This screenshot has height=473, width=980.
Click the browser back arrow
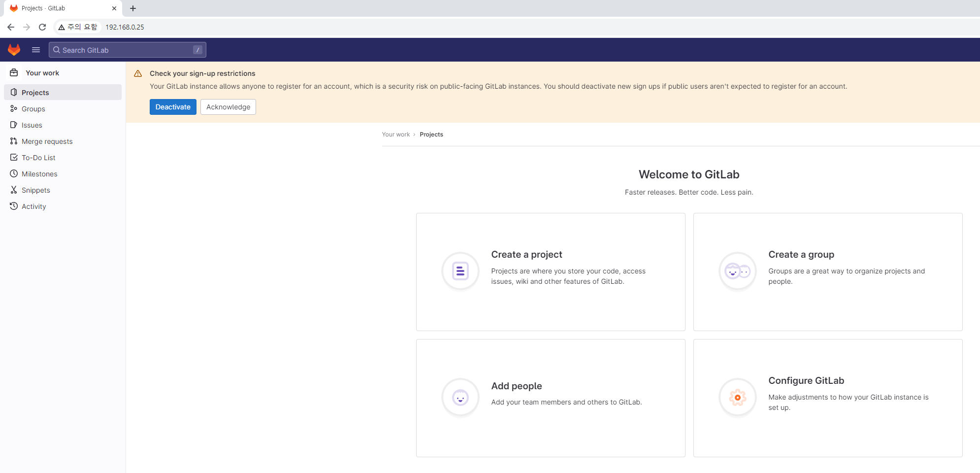pos(11,27)
